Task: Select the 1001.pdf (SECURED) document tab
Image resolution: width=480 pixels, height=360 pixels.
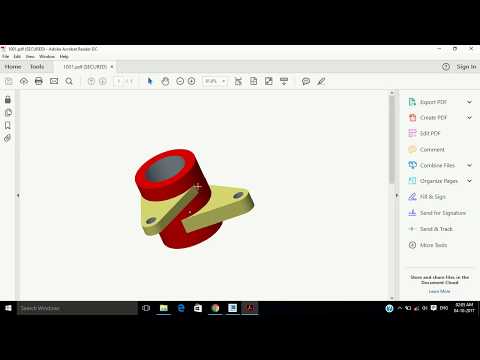Action: point(85,67)
